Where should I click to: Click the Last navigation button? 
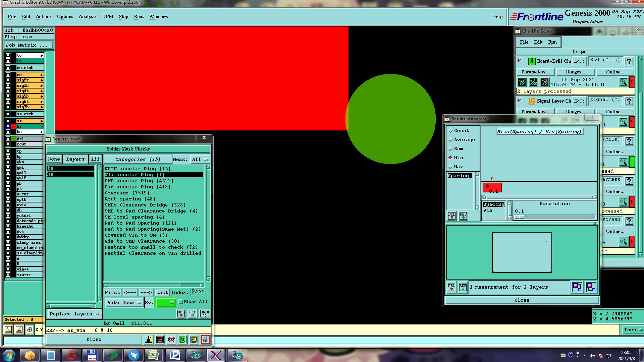coord(162,292)
